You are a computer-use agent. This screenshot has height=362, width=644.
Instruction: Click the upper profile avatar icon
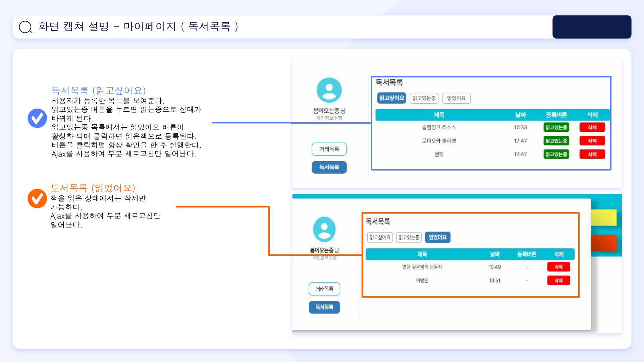329,90
